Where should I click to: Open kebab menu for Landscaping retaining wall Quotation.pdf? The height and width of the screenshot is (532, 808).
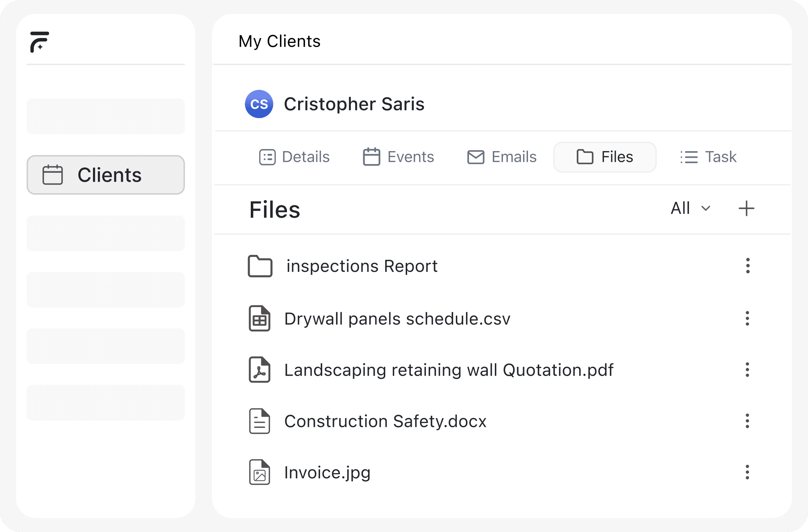point(747,370)
